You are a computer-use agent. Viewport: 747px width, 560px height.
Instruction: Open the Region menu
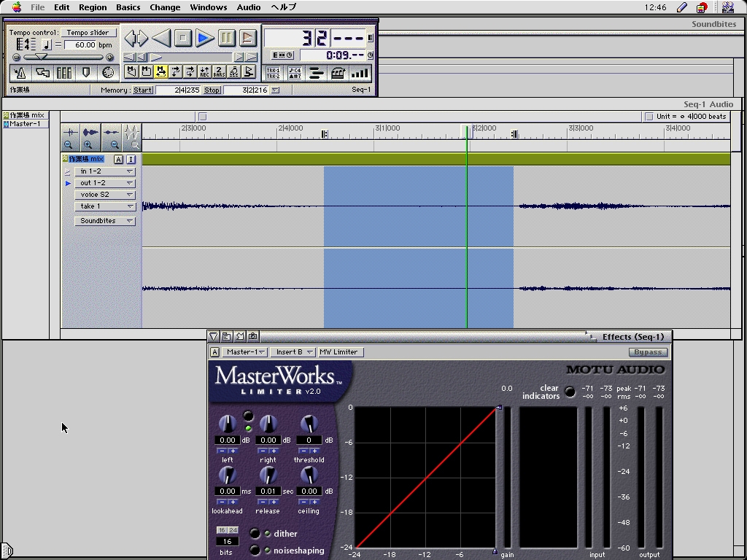tap(93, 7)
